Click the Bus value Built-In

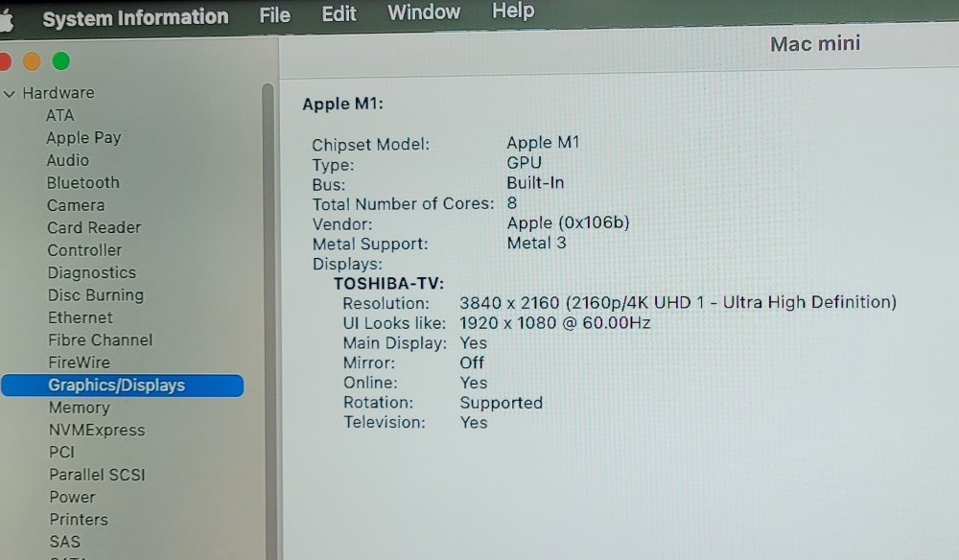pos(535,183)
